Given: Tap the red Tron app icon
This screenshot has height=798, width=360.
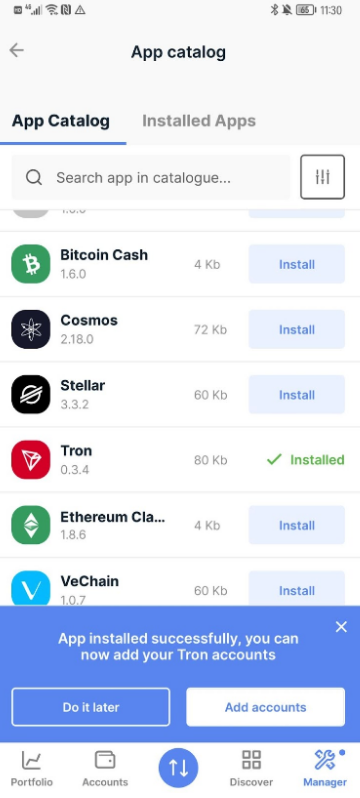Looking at the screenshot, I should pos(31,460).
